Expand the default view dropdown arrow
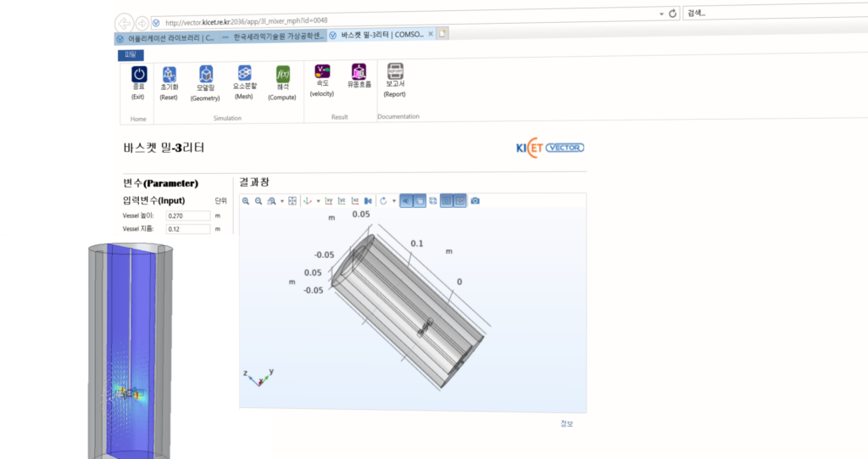Image resolution: width=868 pixels, height=459 pixels. click(x=317, y=201)
